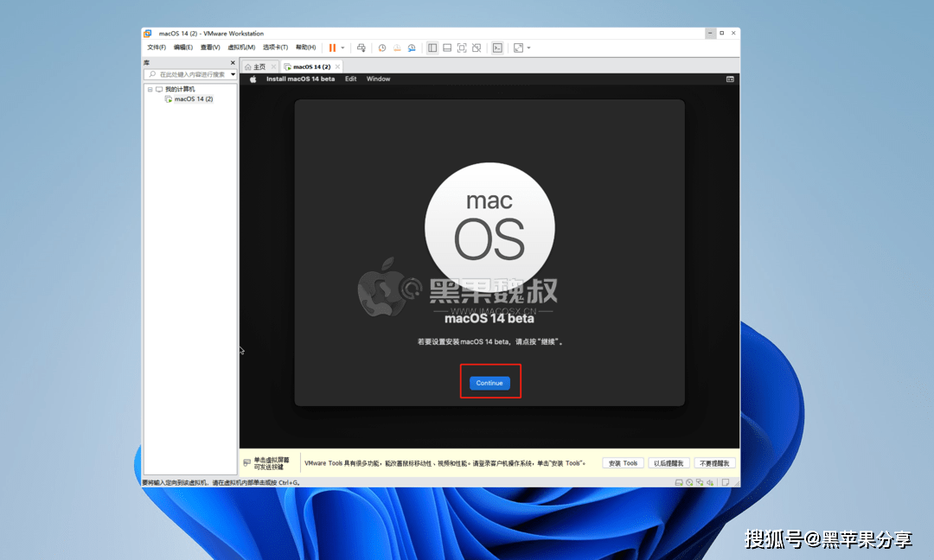This screenshot has width=934, height=560.
Task: Click the send Ctrl+Alt+Del toolbar icon
Action: point(361,48)
